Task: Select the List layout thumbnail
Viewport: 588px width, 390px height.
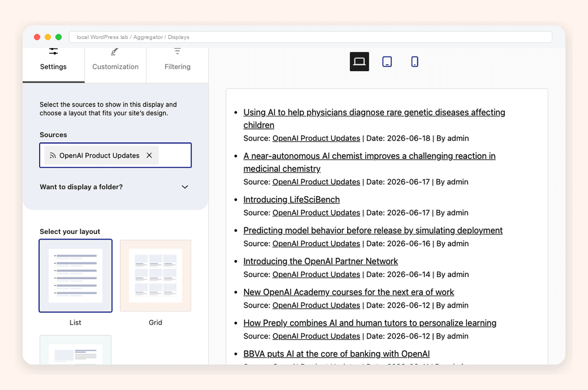Action: coord(75,276)
